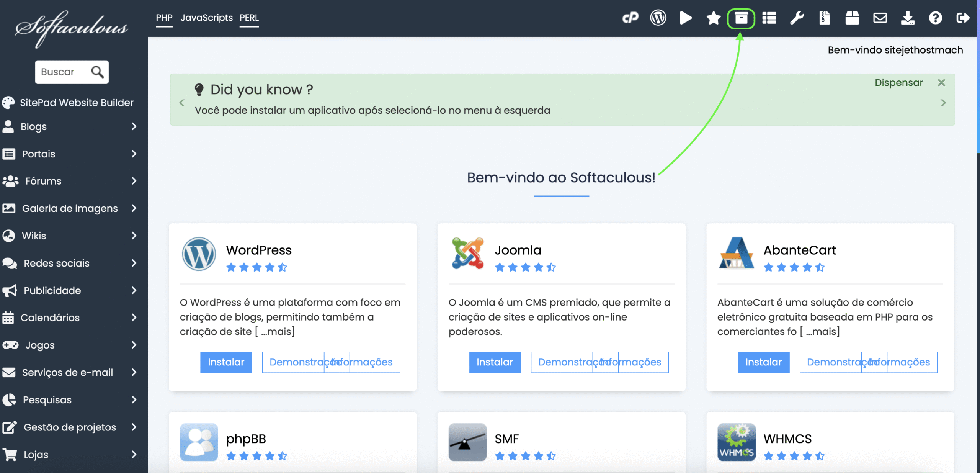Click the download tray icon in top bar
The image size is (980, 473).
[908, 18]
